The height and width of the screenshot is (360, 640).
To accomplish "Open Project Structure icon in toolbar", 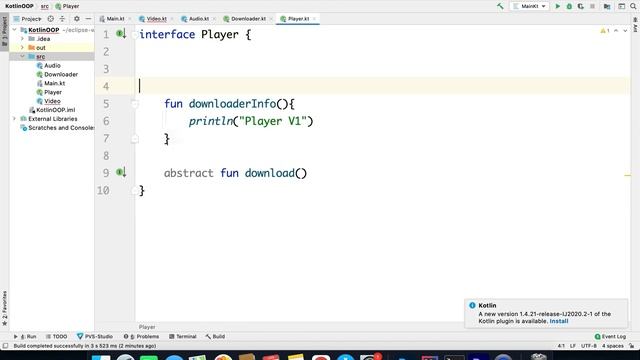I will coord(607,6).
